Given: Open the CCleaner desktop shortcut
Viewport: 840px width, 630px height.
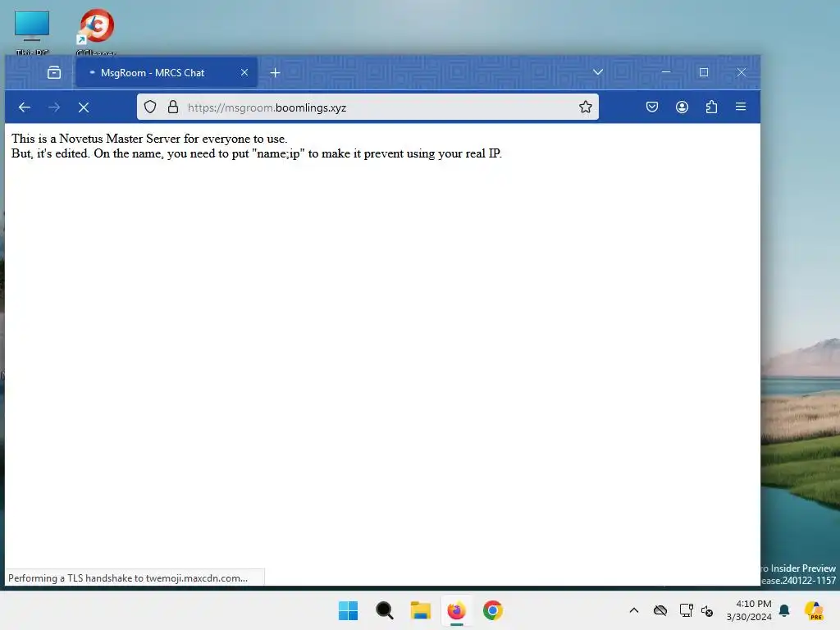Looking at the screenshot, I should (x=96, y=32).
